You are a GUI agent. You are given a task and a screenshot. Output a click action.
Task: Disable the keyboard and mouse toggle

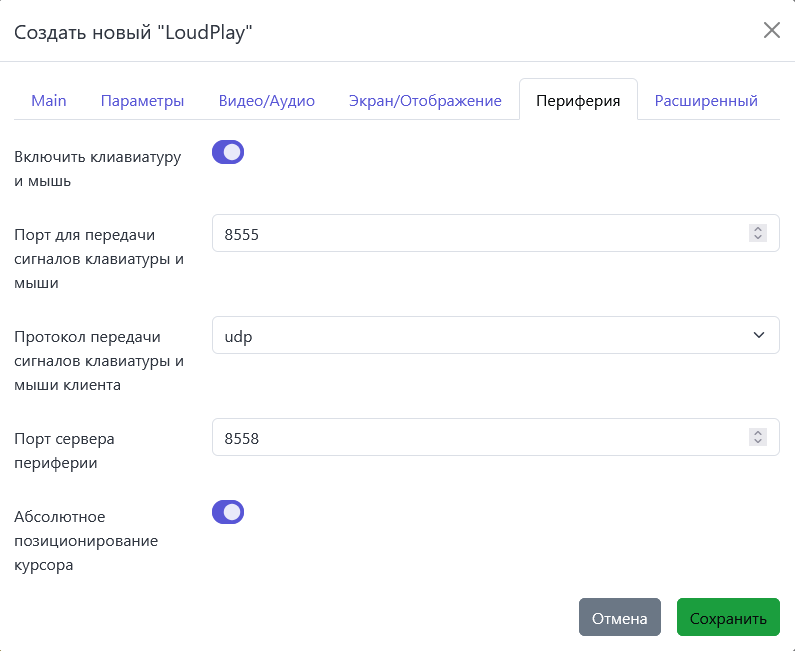(228, 152)
